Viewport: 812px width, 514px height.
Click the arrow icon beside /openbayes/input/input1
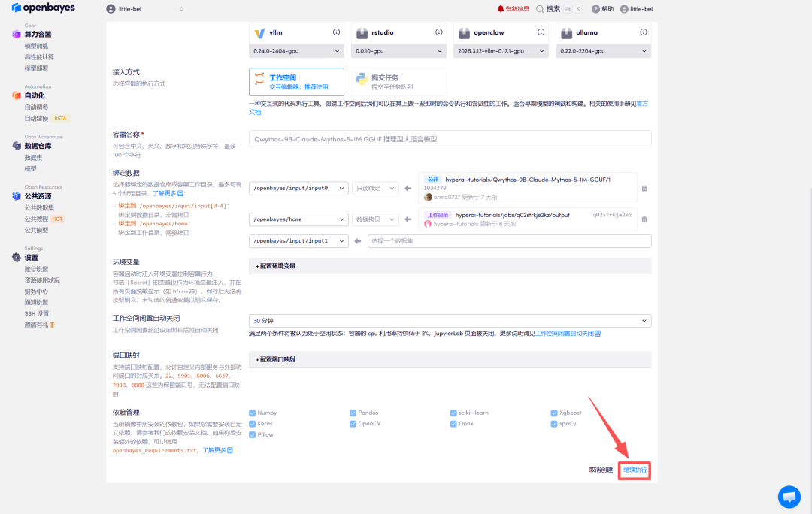pyautogui.click(x=358, y=241)
